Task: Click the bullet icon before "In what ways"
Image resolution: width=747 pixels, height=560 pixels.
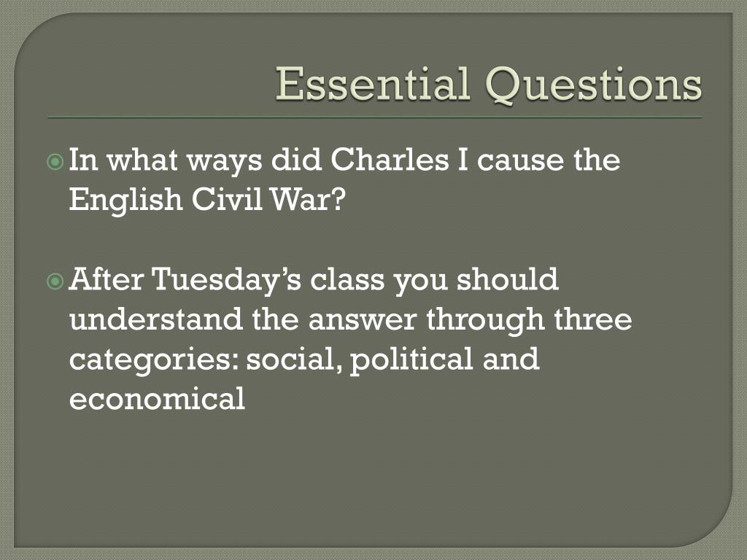Action: pyautogui.click(x=55, y=163)
